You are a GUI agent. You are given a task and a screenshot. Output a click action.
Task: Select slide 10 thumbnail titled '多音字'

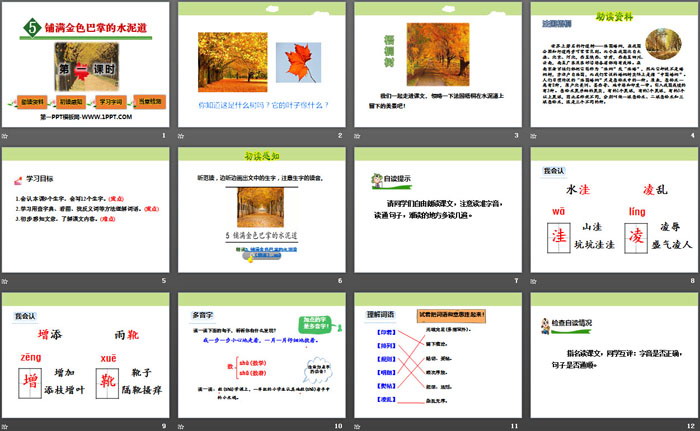click(x=262, y=356)
